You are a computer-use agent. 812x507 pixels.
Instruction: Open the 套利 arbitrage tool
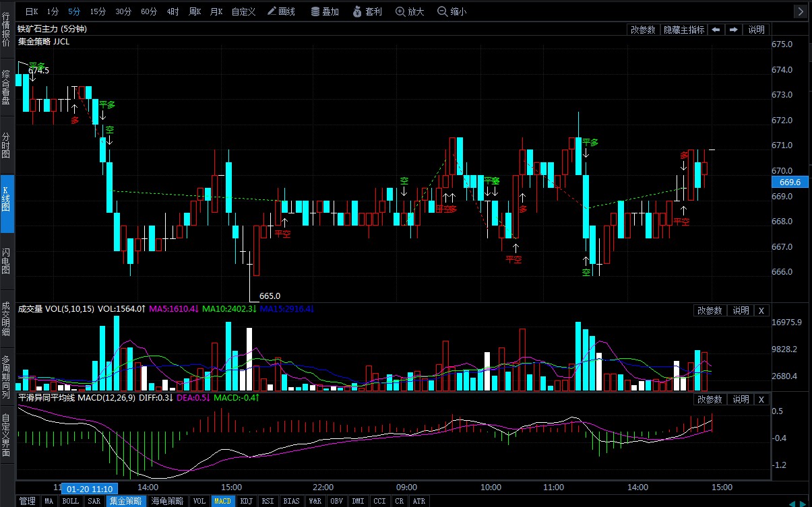coord(367,11)
